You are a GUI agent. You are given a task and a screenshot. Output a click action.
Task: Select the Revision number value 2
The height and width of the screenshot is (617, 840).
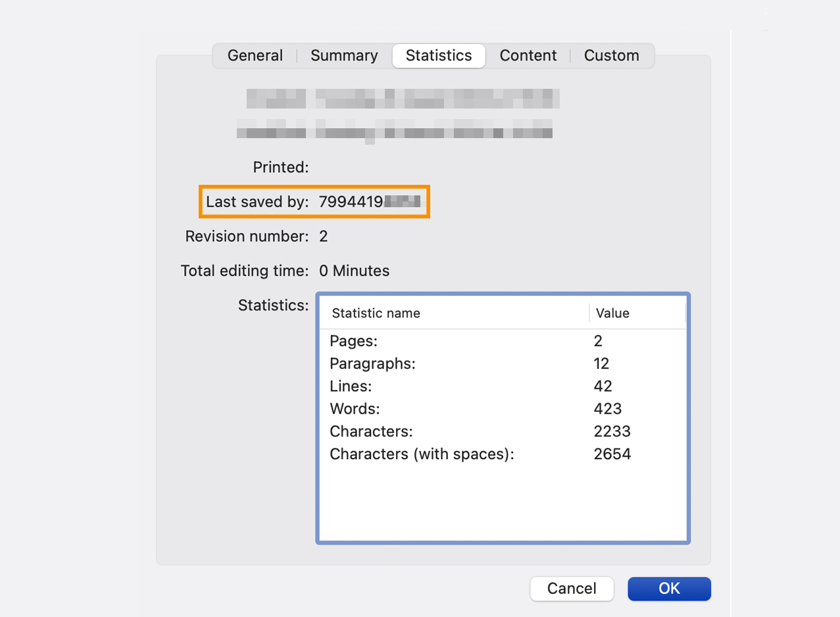[323, 236]
